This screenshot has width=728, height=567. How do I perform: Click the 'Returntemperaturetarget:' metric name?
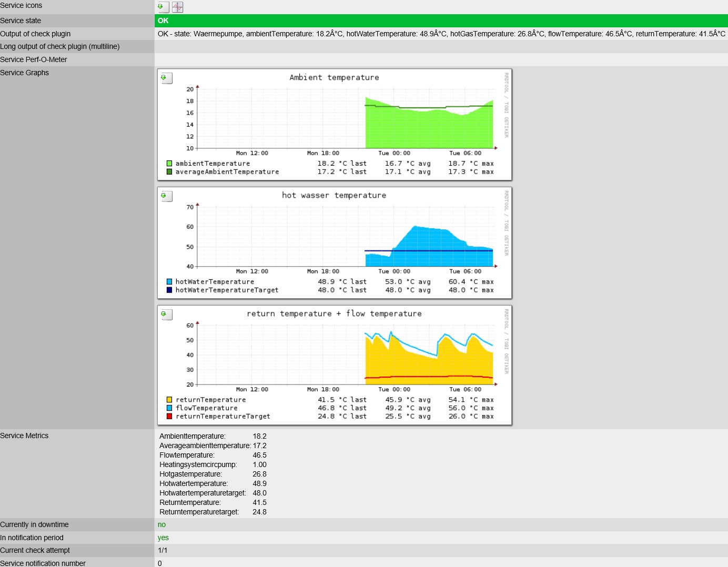pos(199,512)
